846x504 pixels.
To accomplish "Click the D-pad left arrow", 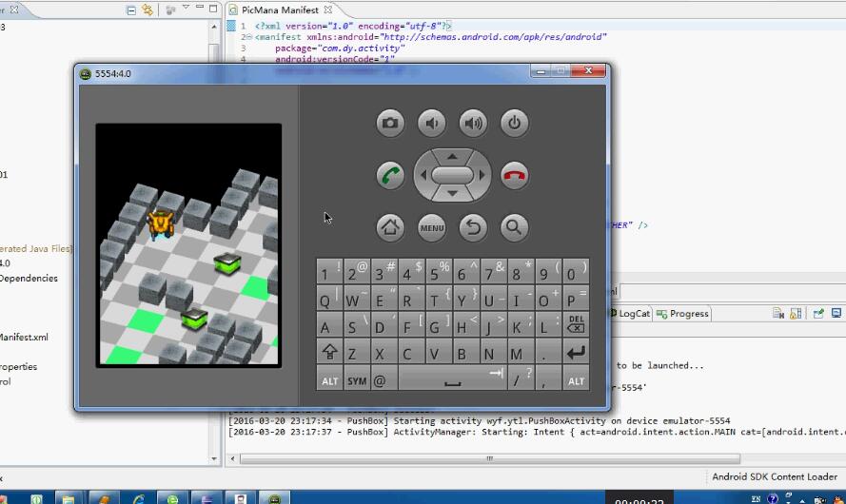I will coord(423,175).
